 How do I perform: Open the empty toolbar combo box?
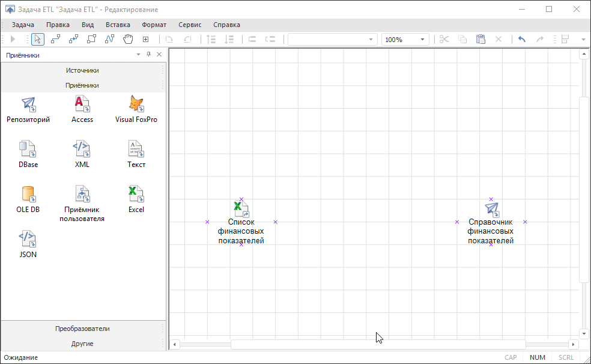pyautogui.click(x=332, y=40)
